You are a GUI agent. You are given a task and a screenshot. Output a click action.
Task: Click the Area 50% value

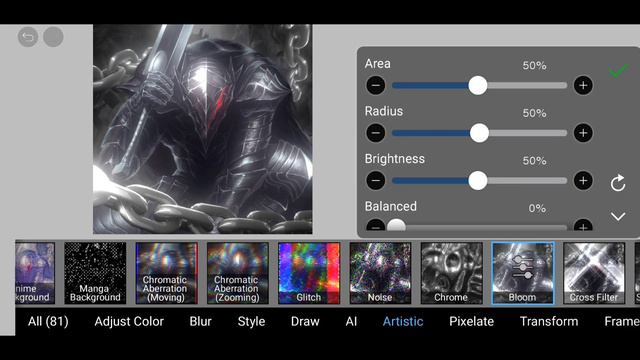[x=534, y=65]
